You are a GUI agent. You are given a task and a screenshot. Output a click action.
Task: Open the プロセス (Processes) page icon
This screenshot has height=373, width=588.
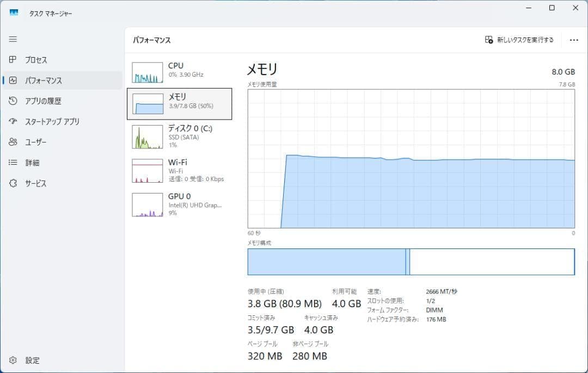click(13, 60)
